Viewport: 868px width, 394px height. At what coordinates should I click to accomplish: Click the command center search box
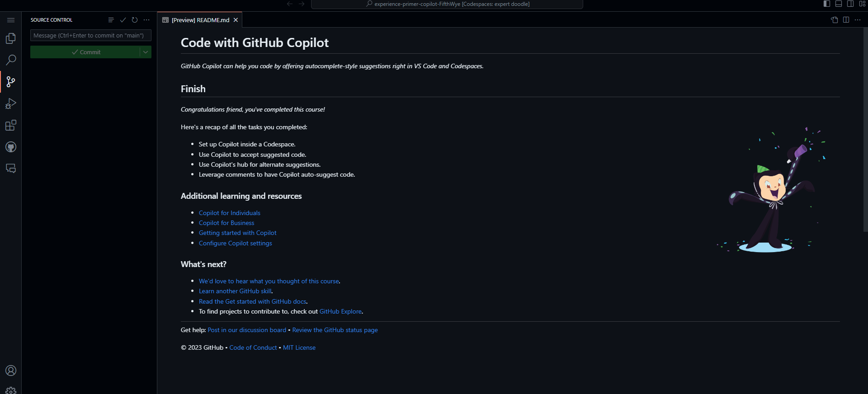(x=447, y=4)
